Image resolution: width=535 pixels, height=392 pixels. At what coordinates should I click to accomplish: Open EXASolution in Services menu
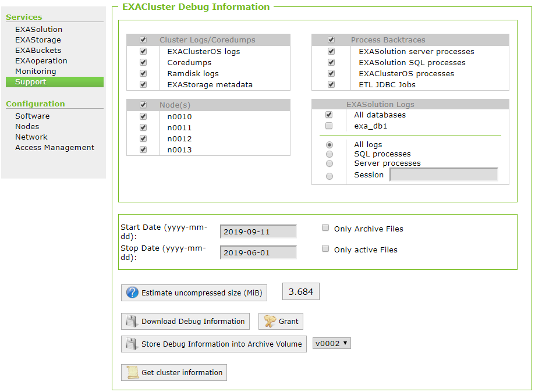38,29
